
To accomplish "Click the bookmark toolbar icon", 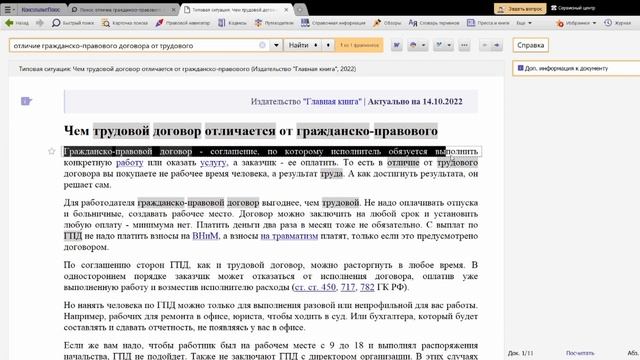I will [x=439, y=45].
